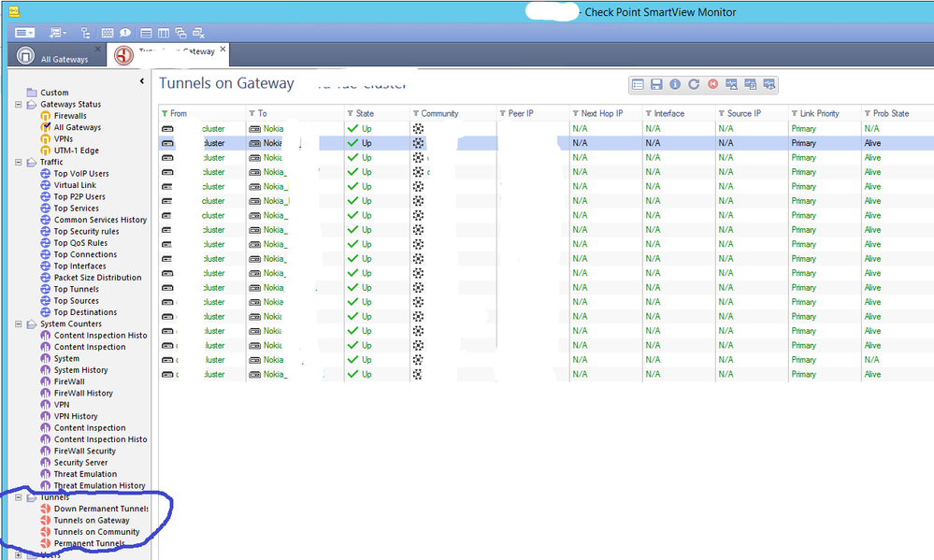Open Virtual Link view
The width and height of the screenshot is (934, 560).
pyautogui.click(x=75, y=185)
